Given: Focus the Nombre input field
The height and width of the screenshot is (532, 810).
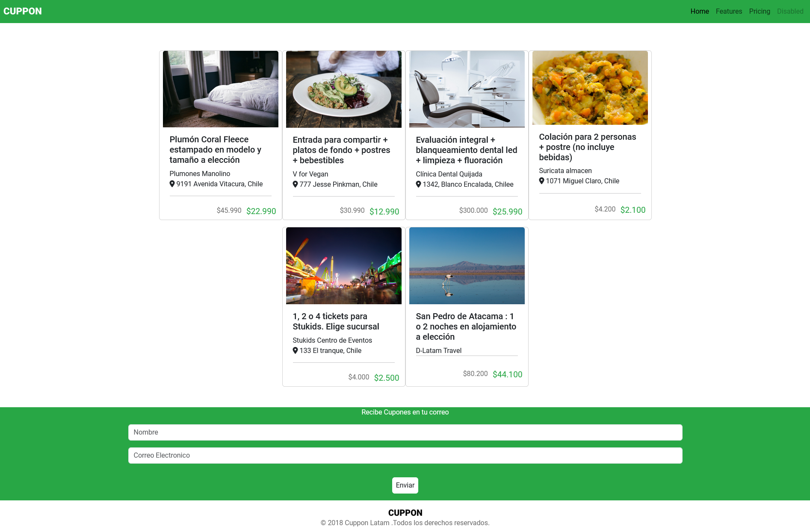Looking at the screenshot, I should pos(405,432).
